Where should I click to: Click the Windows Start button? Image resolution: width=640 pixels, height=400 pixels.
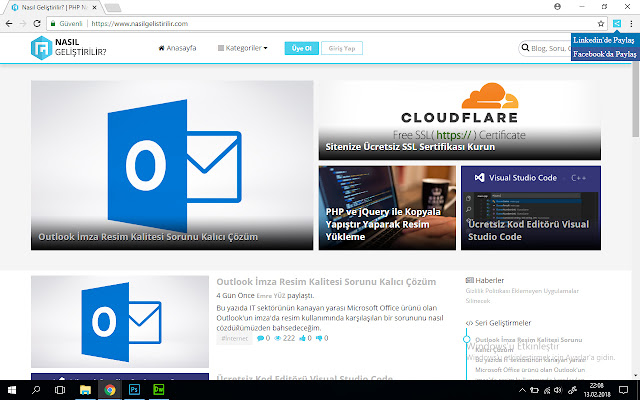11,389
